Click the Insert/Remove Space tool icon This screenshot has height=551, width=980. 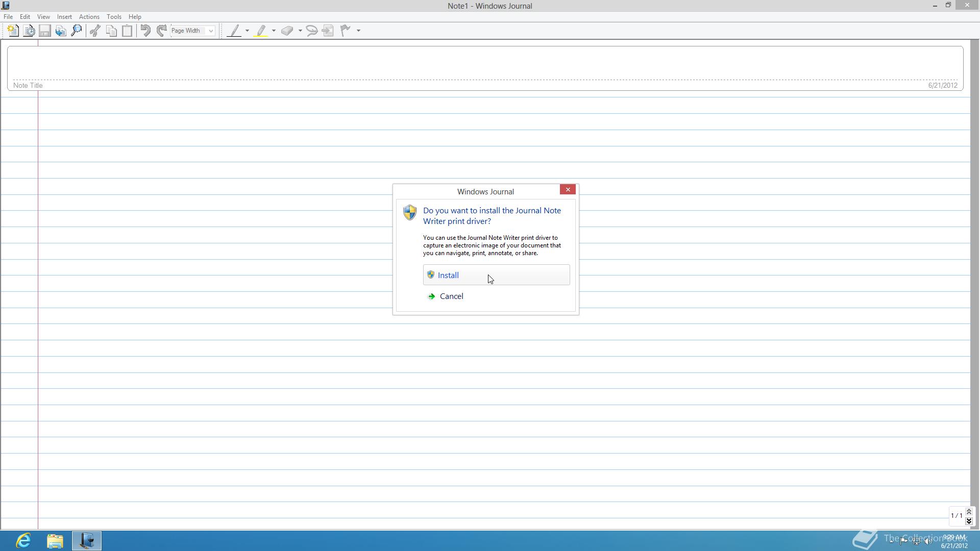point(328,31)
